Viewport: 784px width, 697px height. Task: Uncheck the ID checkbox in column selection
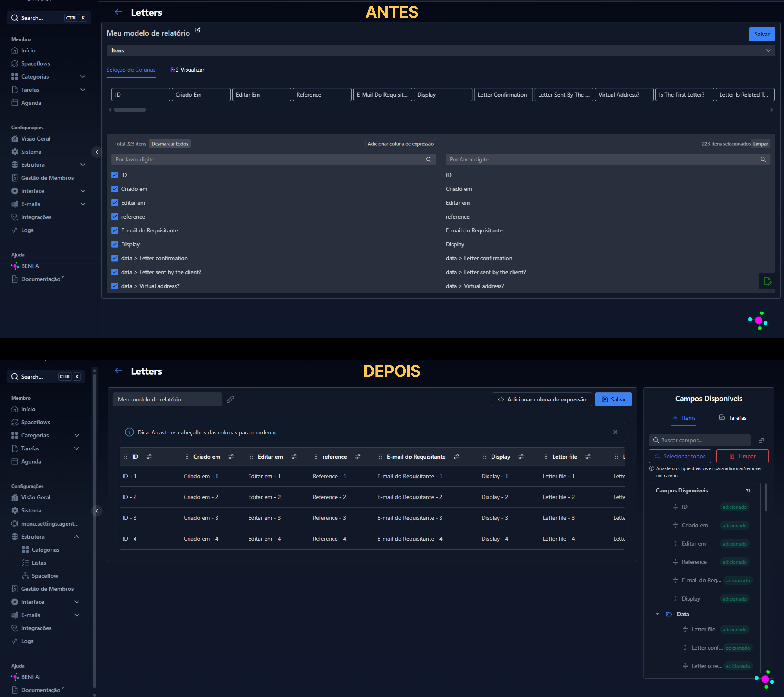pyautogui.click(x=115, y=175)
